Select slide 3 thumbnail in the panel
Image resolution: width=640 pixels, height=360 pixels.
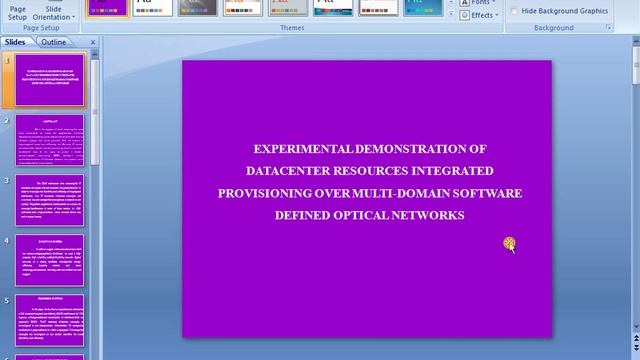pyautogui.click(x=49, y=200)
